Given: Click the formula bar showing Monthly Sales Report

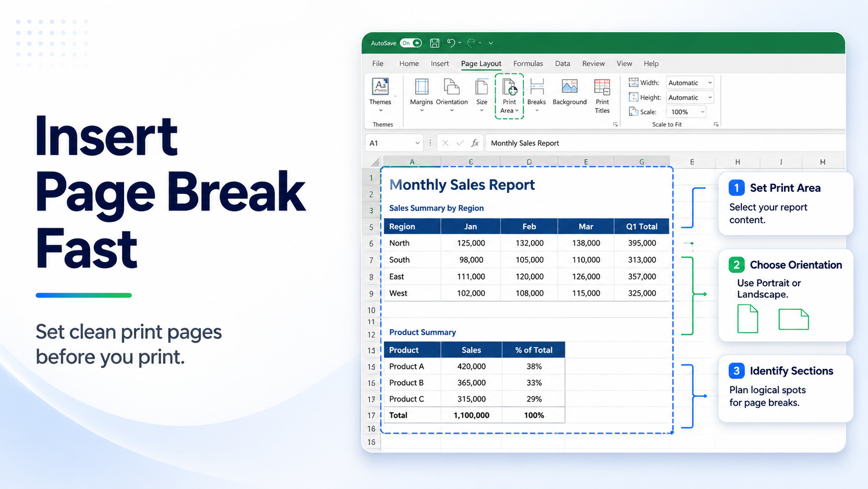Looking at the screenshot, I should tap(665, 143).
